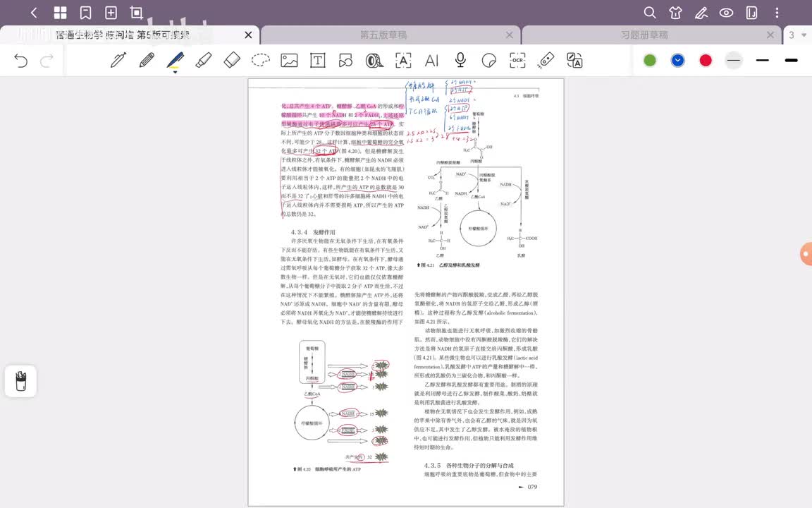Image resolution: width=812 pixels, height=508 pixels.
Task: Open the translate tool
Action: coord(574,60)
